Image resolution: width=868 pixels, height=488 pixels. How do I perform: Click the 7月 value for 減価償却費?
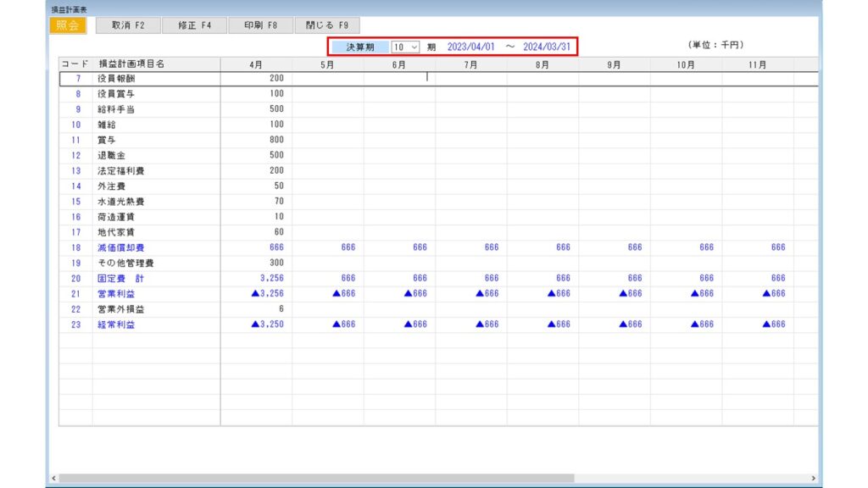pos(491,247)
